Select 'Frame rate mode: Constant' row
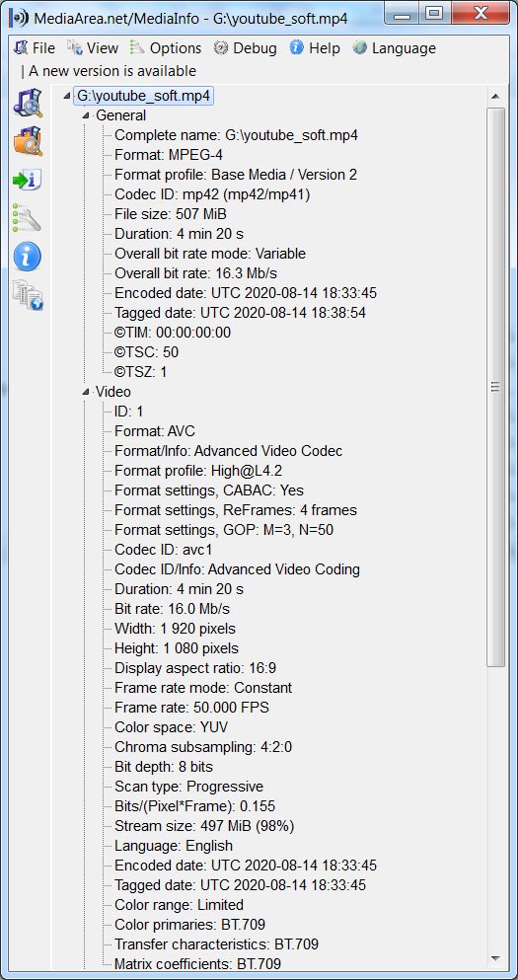This screenshot has height=980, width=518. 203,688
